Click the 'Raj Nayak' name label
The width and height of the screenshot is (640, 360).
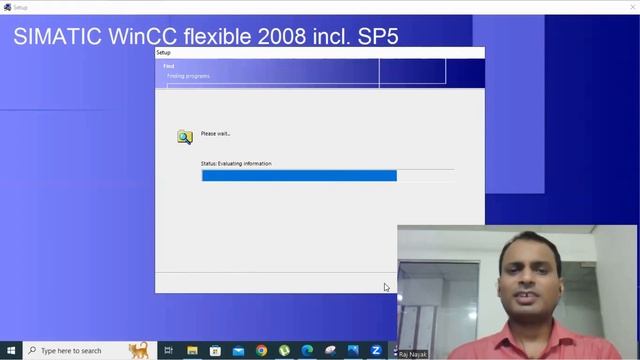coord(413,354)
